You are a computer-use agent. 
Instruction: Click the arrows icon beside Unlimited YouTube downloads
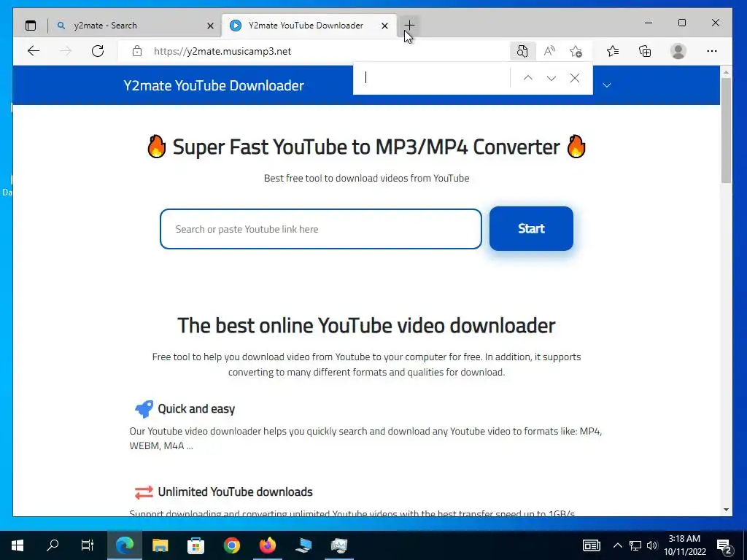click(144, 492)
